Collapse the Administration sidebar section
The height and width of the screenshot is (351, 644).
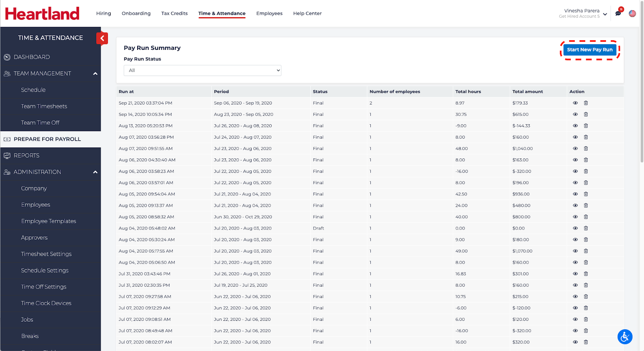(x=95, y=172)
